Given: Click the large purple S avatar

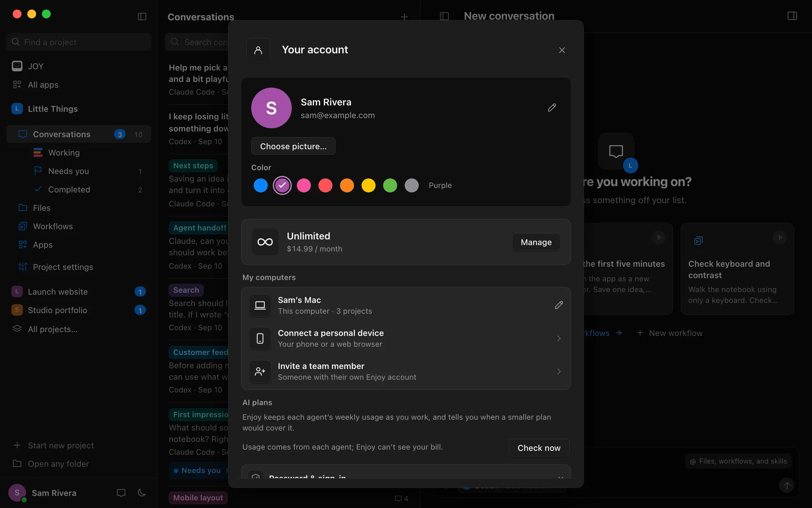Looking at the screenshot, I should pyautogui.click(x=271, y=108).
